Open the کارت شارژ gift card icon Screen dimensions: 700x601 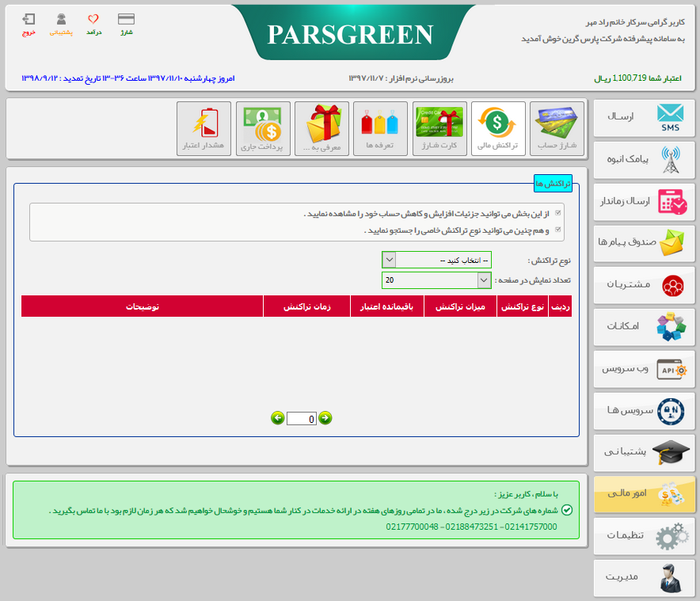pyautogui.click(x=439, y=128)
